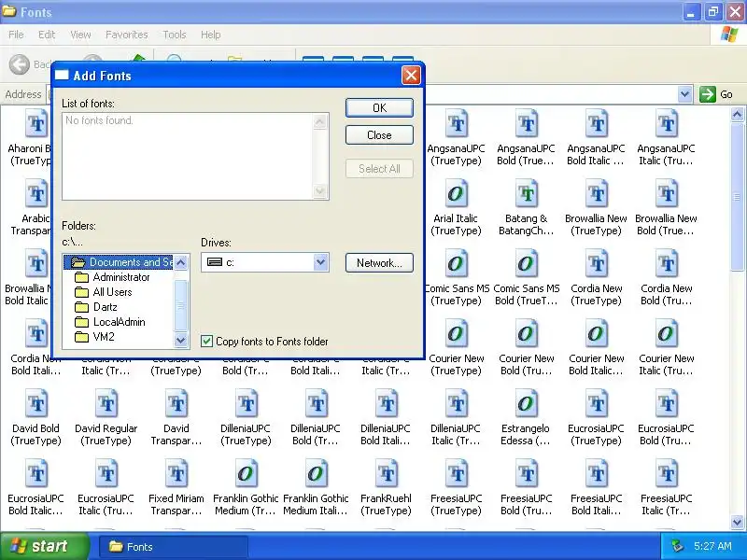Open the Address bar dropdown arrow

coord(684,94)
